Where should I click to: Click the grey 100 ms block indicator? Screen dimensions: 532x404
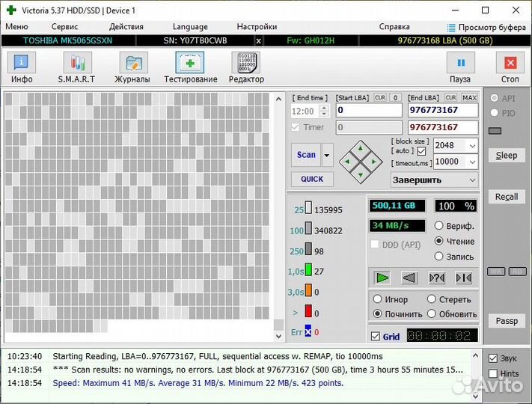click(308, 228)
